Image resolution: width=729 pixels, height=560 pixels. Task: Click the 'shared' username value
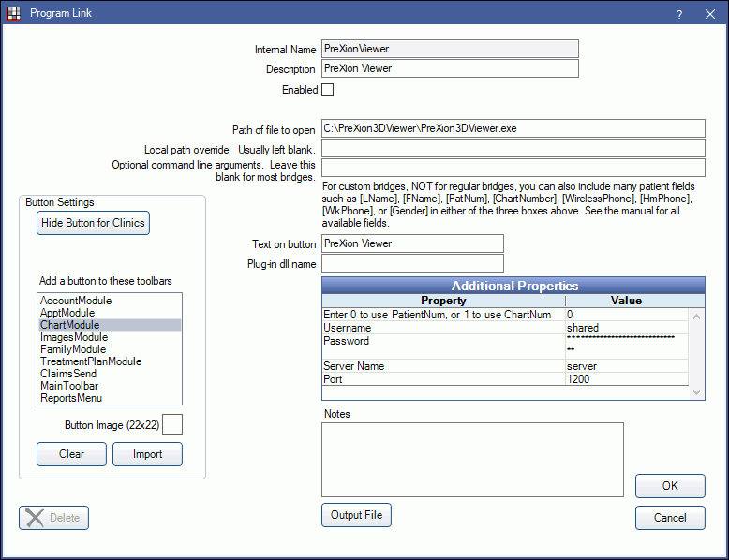627,328
